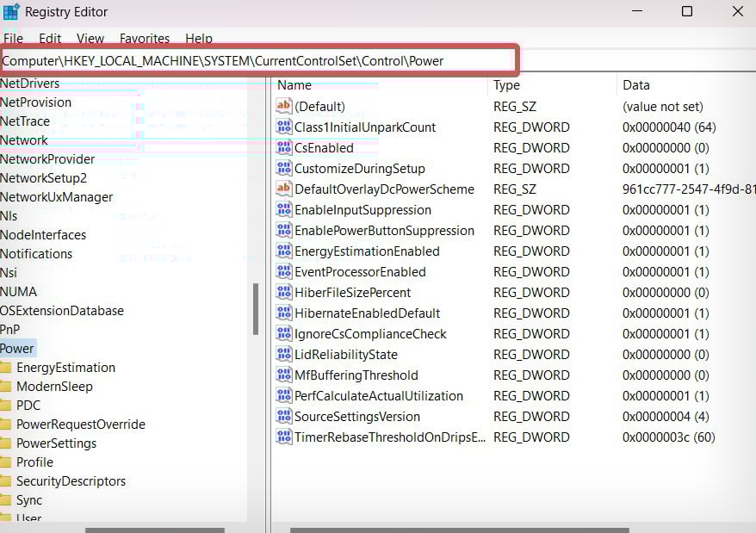Select the (Default) string value icon
Screen dimensions: 756x533
(x=284, y=106)
